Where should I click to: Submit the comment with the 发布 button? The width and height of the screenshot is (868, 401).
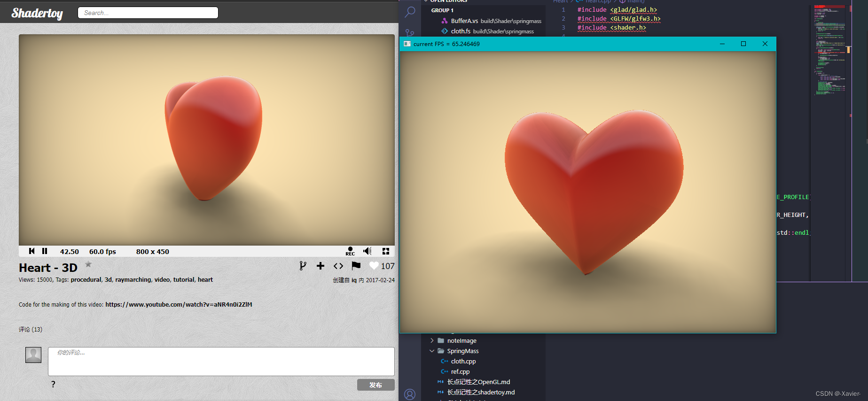(375, 385)
